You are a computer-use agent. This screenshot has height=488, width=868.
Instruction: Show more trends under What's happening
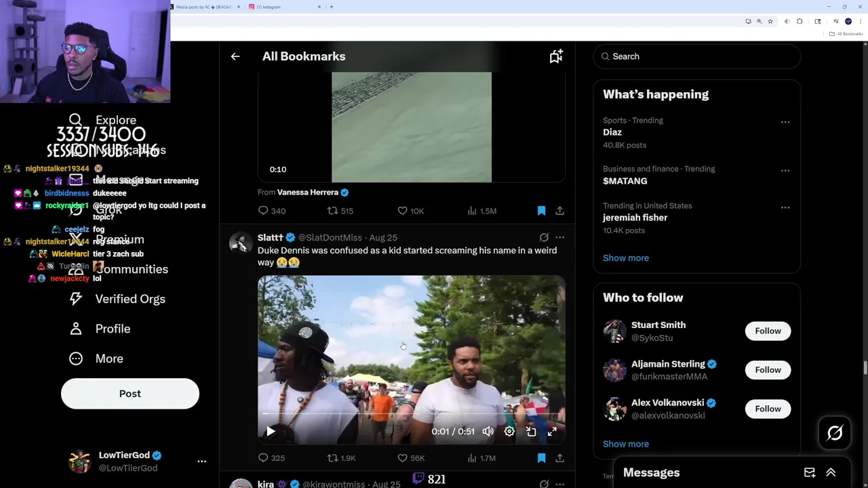(626, 258)
